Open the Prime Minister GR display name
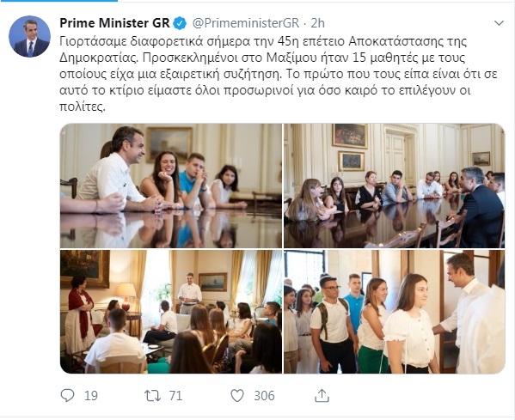The image size is (515, 420). coord(114,23)
